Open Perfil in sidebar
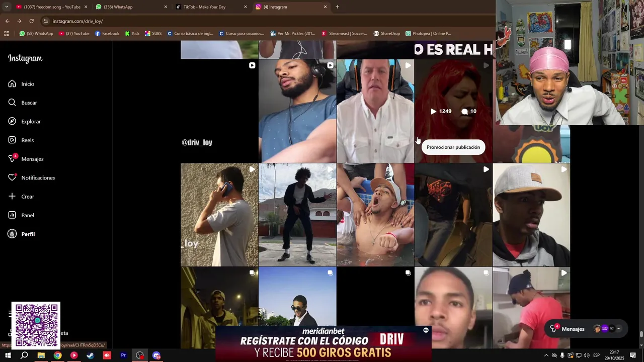Screen dimensions: 644x362 point(21,234)
